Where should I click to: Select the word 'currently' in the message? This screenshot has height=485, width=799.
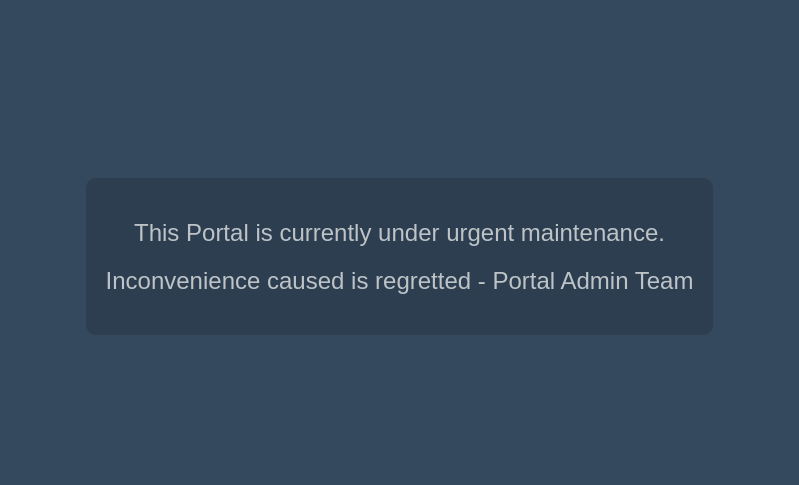[325, 234]
